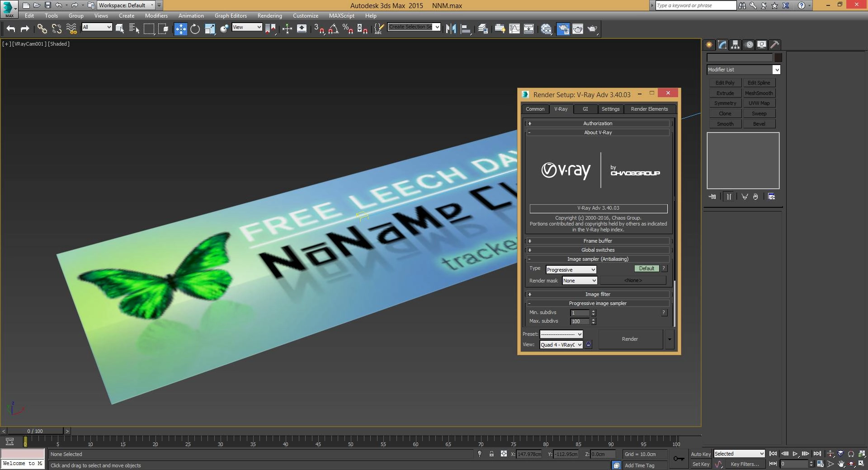Open the Common tab in Render Setup

click(535, 109)
